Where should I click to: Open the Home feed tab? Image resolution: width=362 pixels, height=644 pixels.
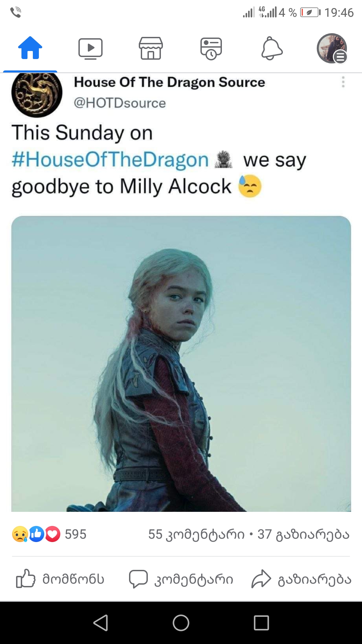coord(30,48)
